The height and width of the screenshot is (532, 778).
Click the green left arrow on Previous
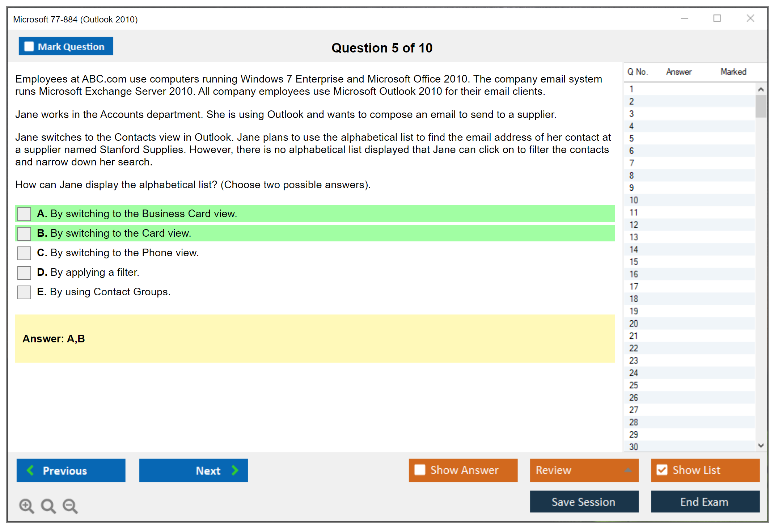(x=30, y=470)
